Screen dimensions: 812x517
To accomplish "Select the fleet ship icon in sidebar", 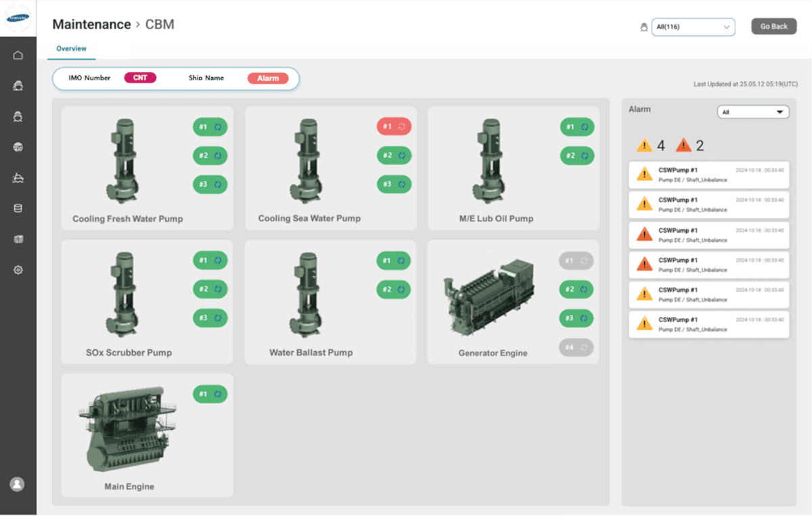I will pos(18,85).
